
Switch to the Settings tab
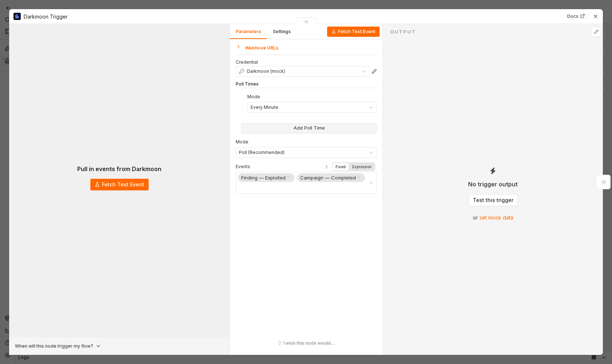coord(282,32)
